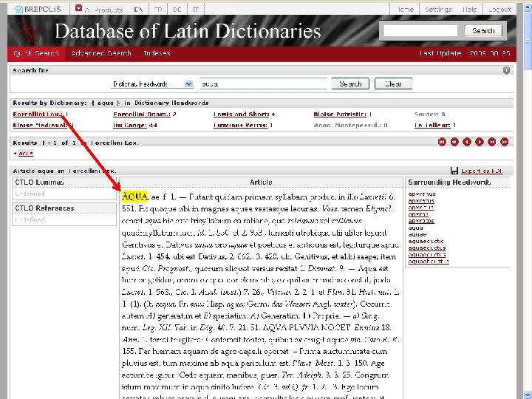Open aquaehaustus link in Surrounding Headwords
Screen dimensions: 532x399
pos(429,262)
